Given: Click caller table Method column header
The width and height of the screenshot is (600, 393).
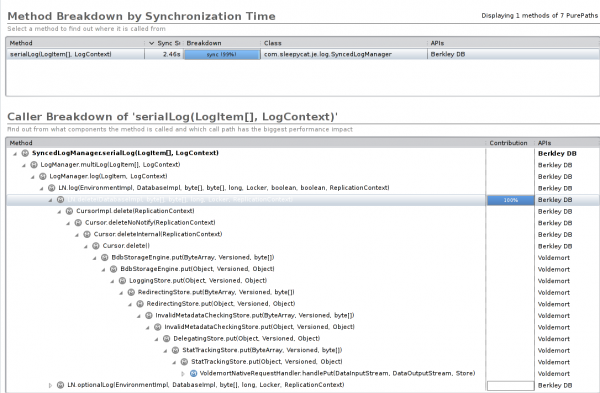Looking at the screenshot, I should [246, 143].
